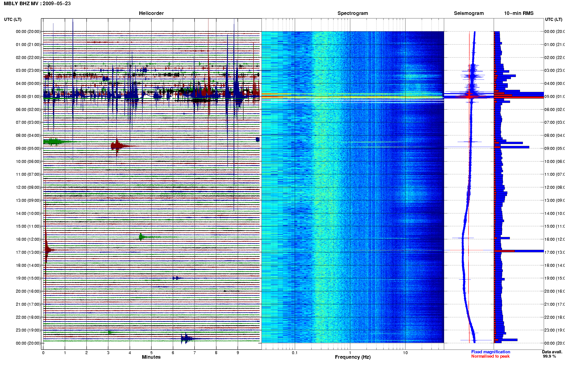Screen dimensions: 588x368
Task: Click the left '05:00 (01:00)' time label
Action: [x=28, y=96]
